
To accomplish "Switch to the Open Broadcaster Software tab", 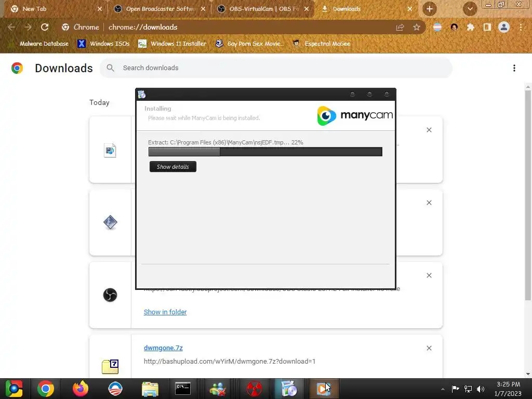I will tap(159, 9).
